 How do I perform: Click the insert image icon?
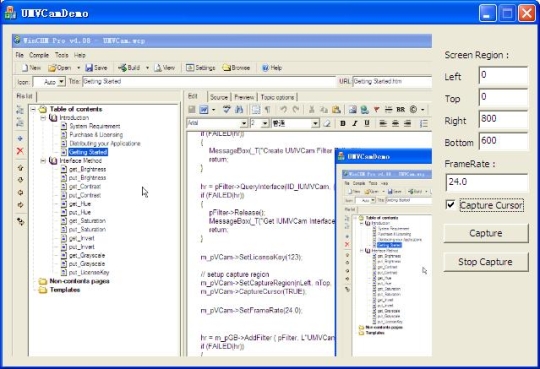pos(352,110)
